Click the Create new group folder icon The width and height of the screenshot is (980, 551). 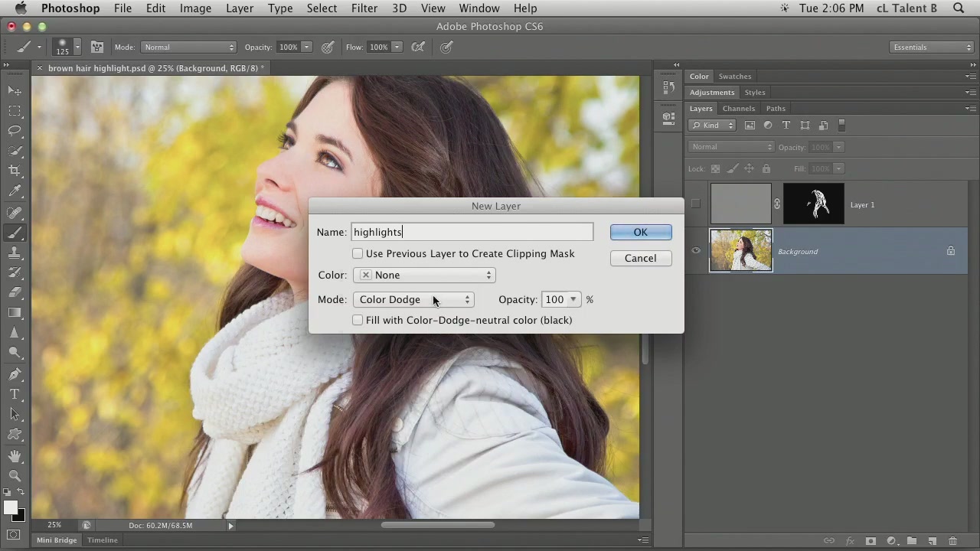tap(911, 541)
